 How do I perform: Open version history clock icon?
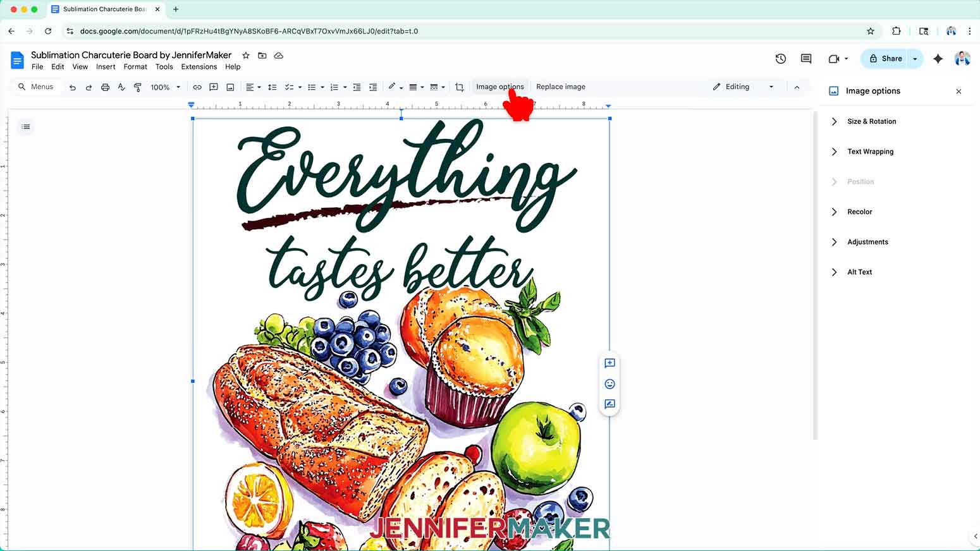781,59
